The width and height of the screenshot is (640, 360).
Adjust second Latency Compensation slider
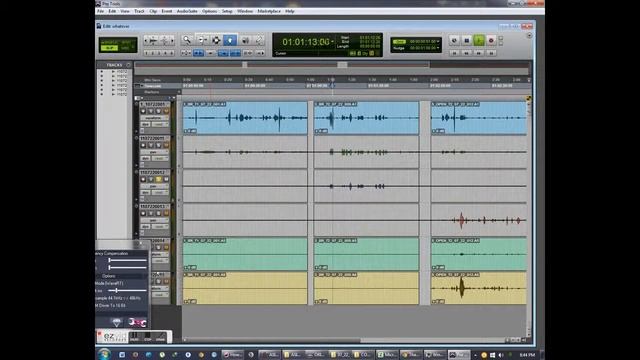point(127,267)
